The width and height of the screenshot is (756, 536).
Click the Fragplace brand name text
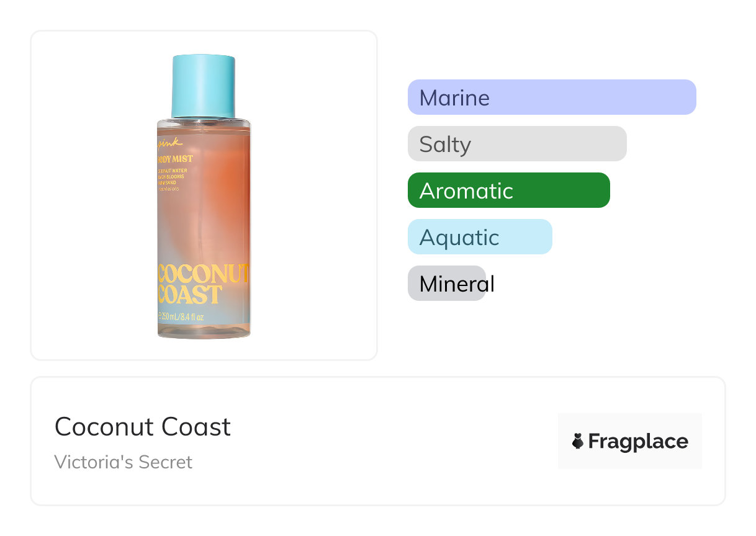click(637, 441)
